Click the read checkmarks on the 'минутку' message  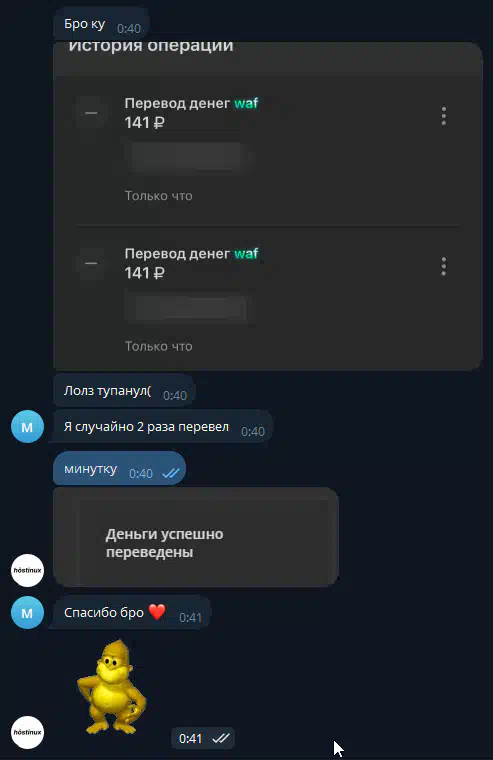pos(171,473)
